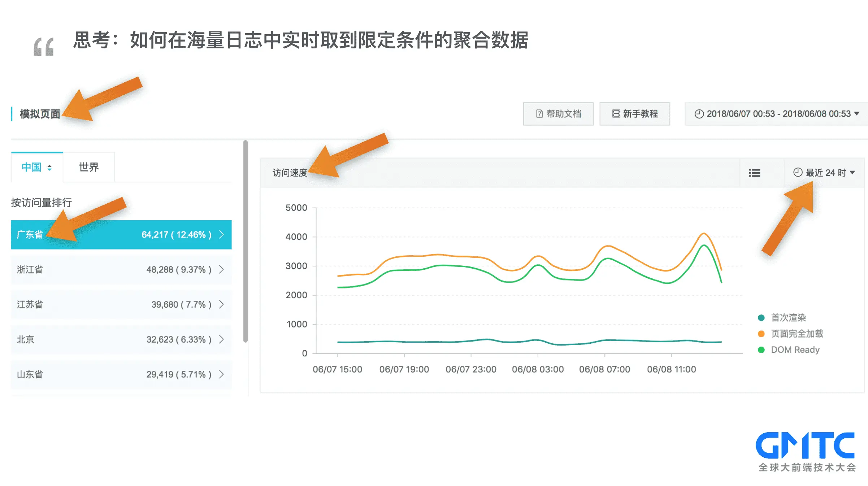Toggle 首次渲染 legend series visibility

[788, 318]
